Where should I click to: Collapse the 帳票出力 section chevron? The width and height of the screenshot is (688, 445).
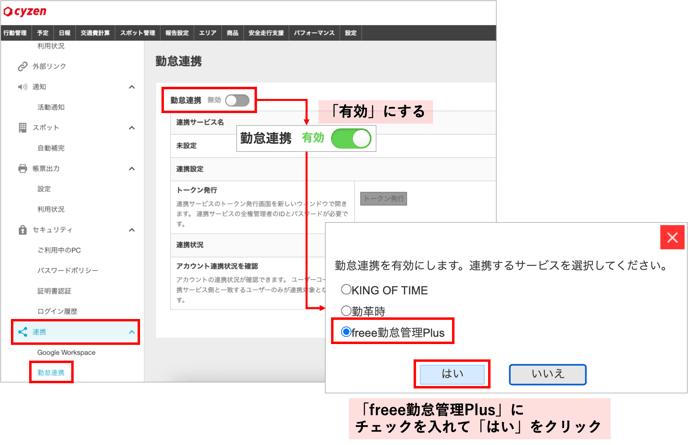click(132, 169)
